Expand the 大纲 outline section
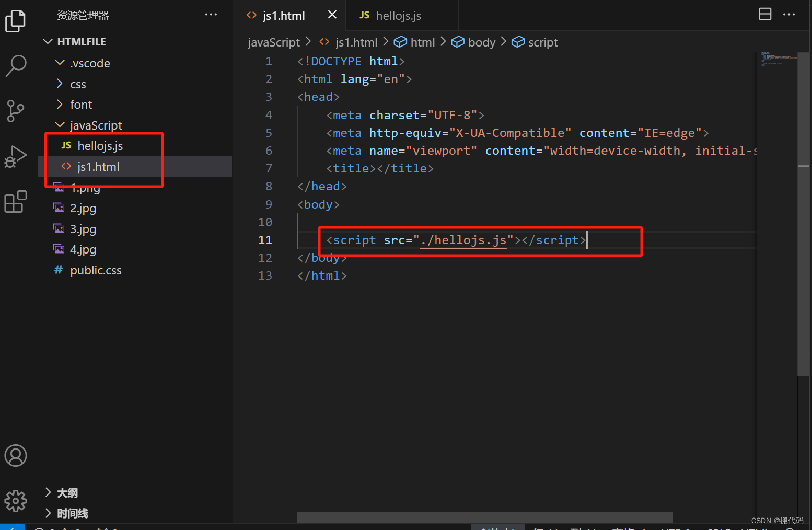Image resolution: width=812 pixels, height=530 pixels. [x=135, y=493]
